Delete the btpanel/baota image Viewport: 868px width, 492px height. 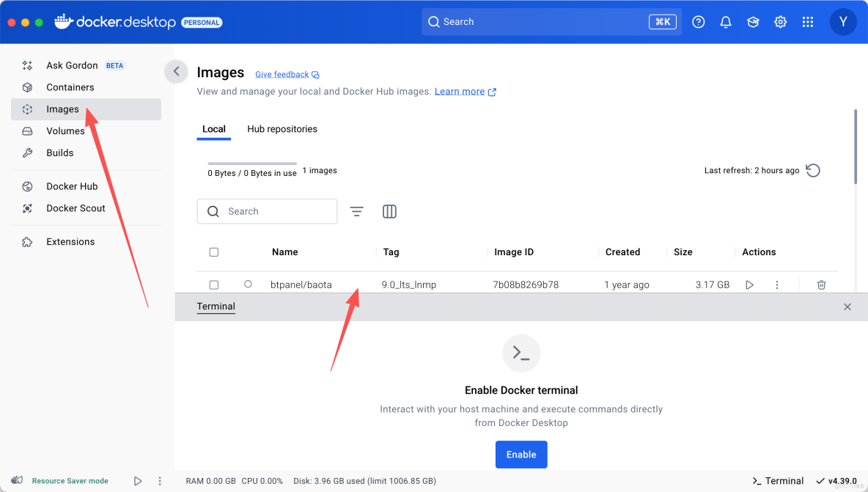pyautogui.click(x=821, y=284)
